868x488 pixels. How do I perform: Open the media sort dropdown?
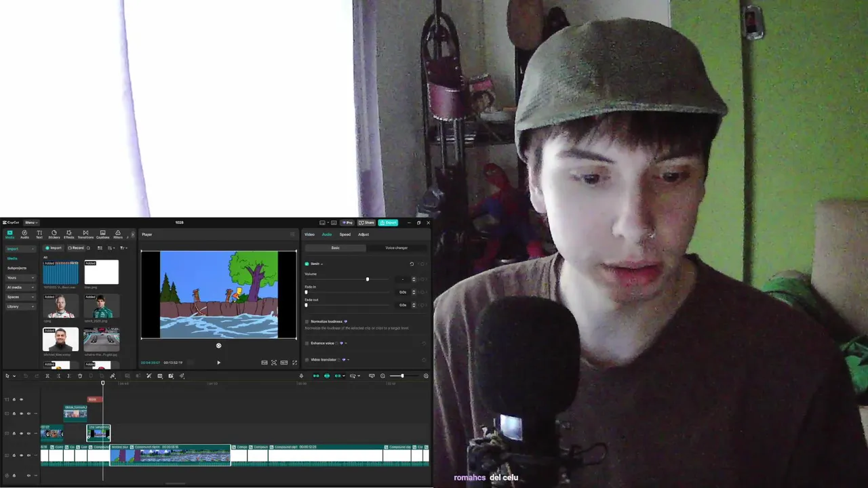coord(111,248)
